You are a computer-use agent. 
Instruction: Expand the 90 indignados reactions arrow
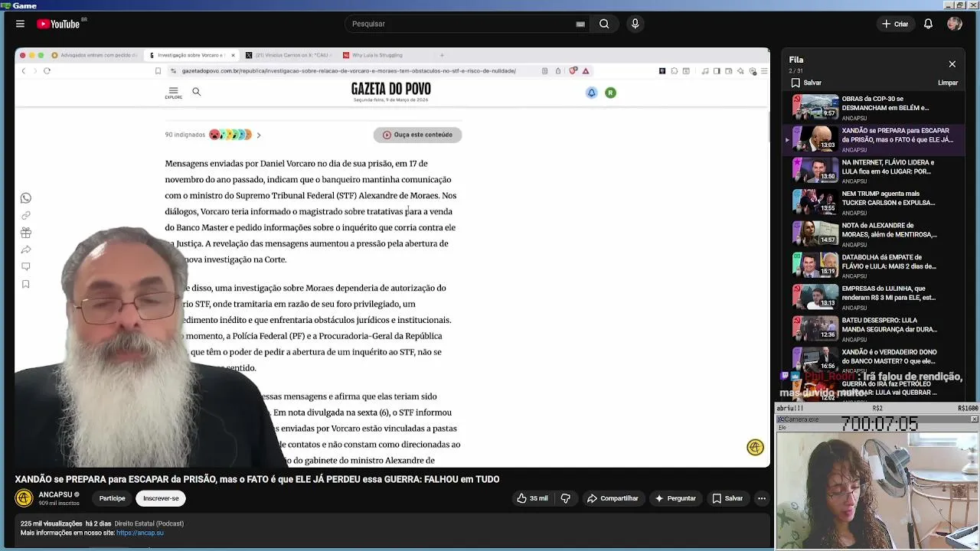259,135
